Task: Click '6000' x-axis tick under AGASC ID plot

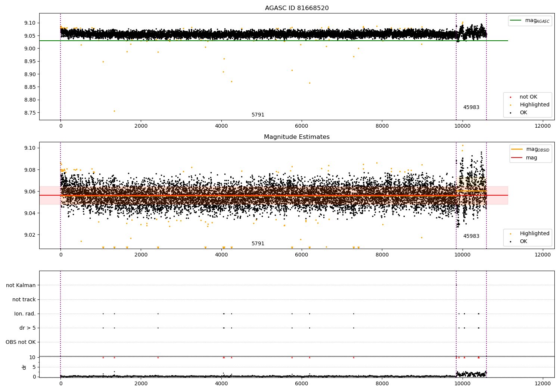Action: click(302, 126)
